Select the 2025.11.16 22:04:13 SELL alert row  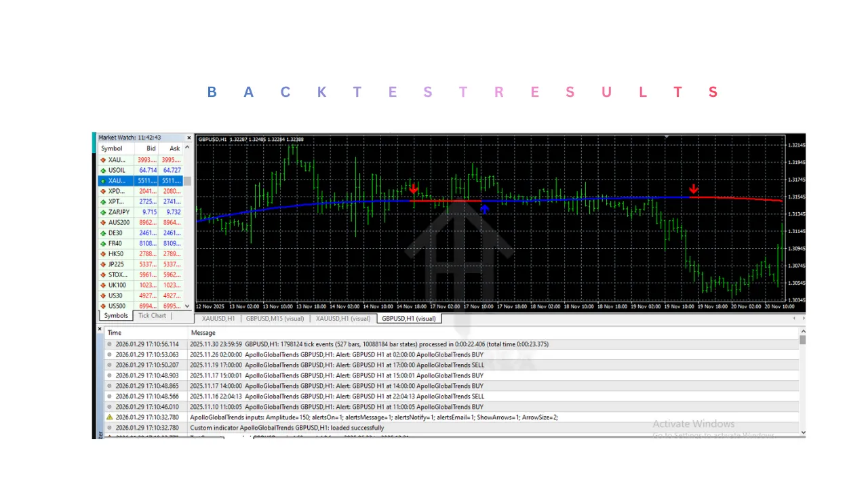tap(452, 396)
